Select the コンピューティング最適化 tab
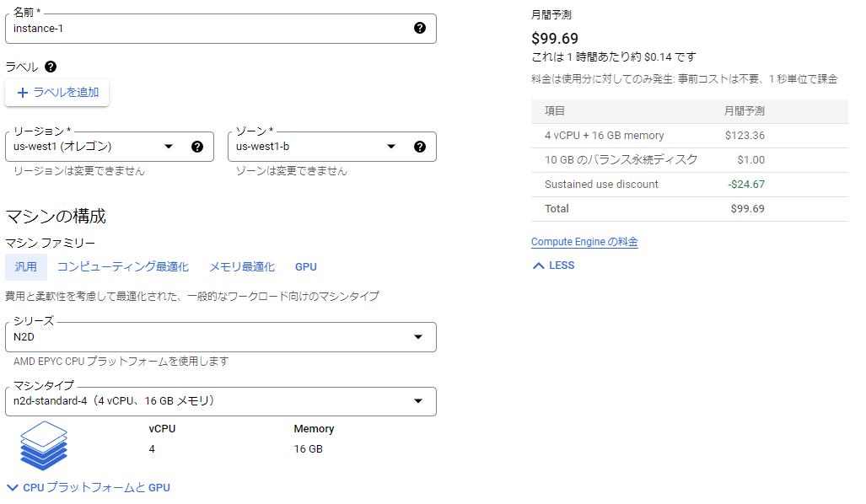This screenshot has width=866, height=504. pyautogui.click(x=123, y=266)
